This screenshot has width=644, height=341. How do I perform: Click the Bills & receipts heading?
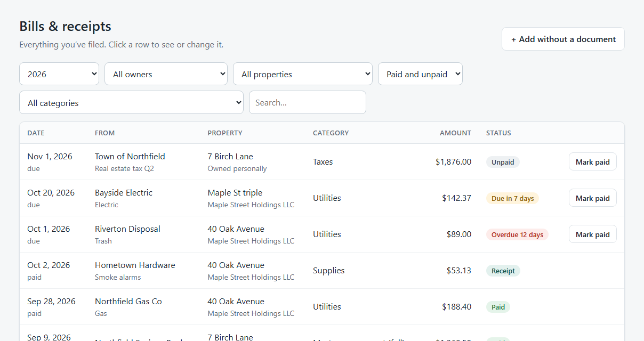[65, 26]
